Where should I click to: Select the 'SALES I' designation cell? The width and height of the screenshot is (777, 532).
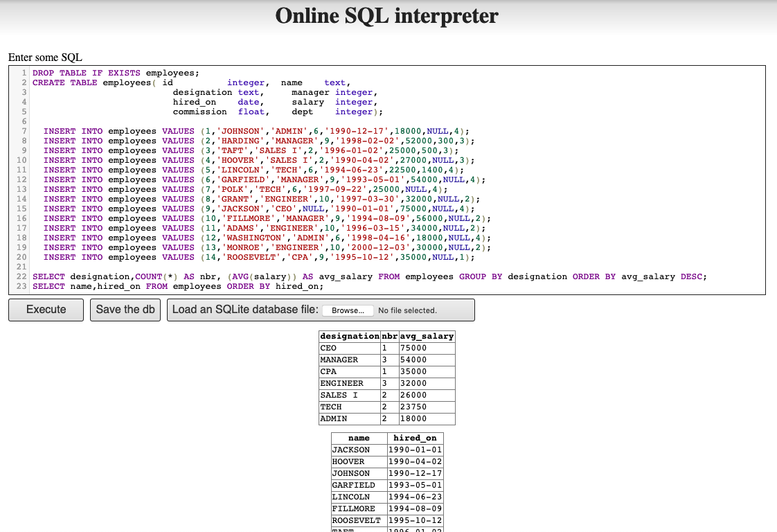click(350, 395)
